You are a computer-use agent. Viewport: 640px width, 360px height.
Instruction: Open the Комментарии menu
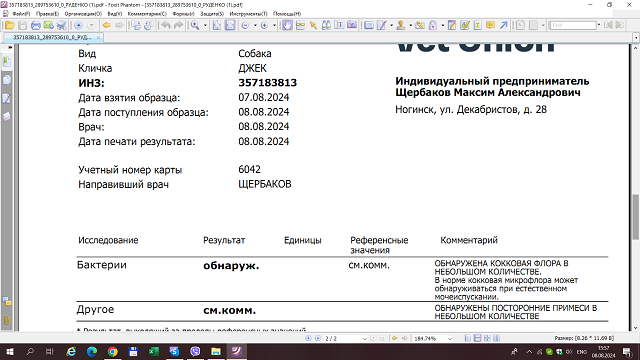coord(147,14)
